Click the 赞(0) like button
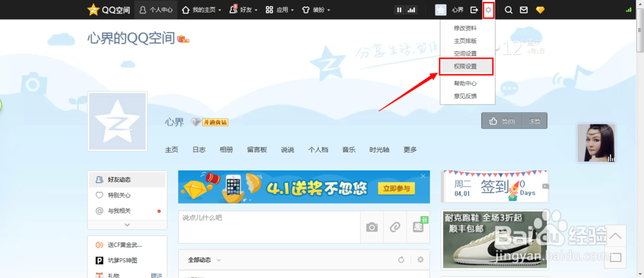 click(x=502, y=121)
